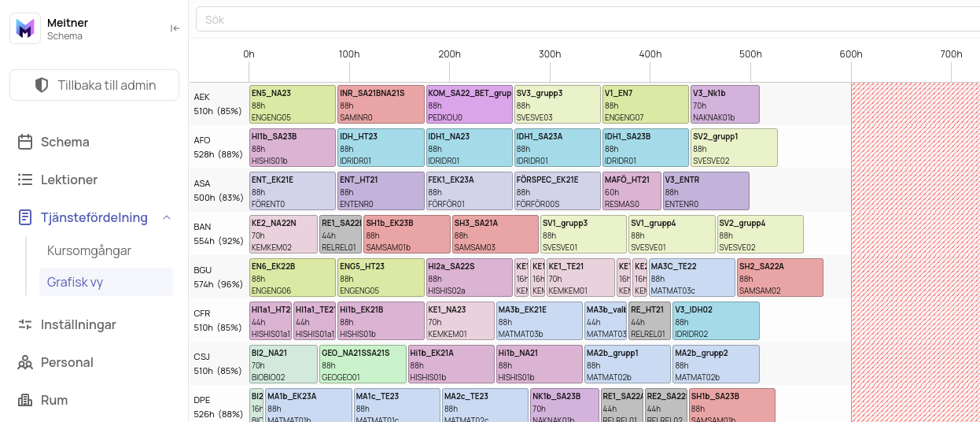The image size is (980, 422).
Task: Select DPE's NK1b_SA23B course block
Action: tap(565, 405)
